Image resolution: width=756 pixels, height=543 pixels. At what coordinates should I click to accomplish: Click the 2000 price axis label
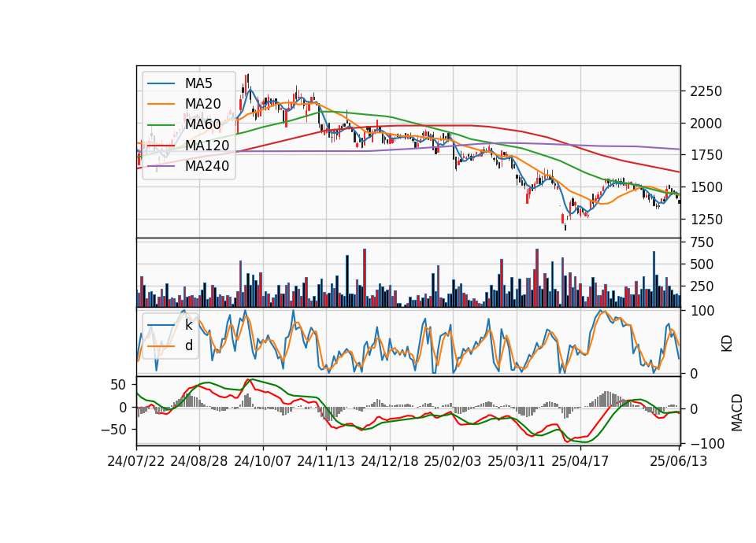(x=706, y=124)
